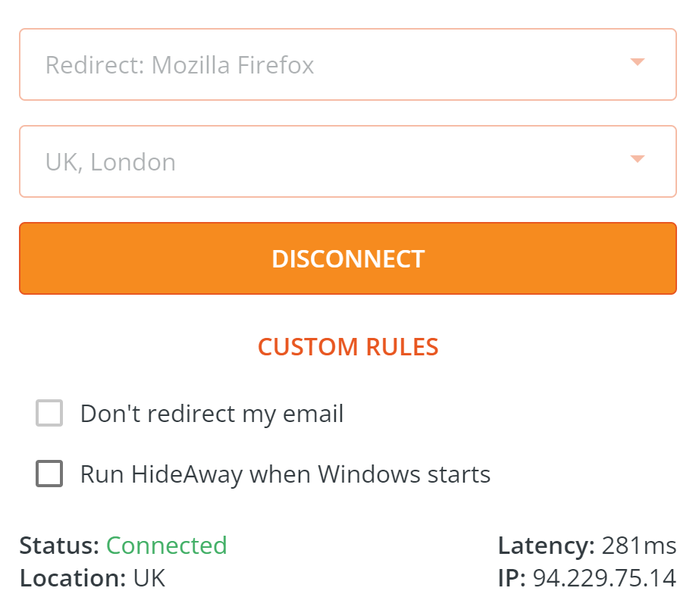Click the green Connected status text
Image resolution: width=699 pixels, height=616 pixels.
[166, 546]
